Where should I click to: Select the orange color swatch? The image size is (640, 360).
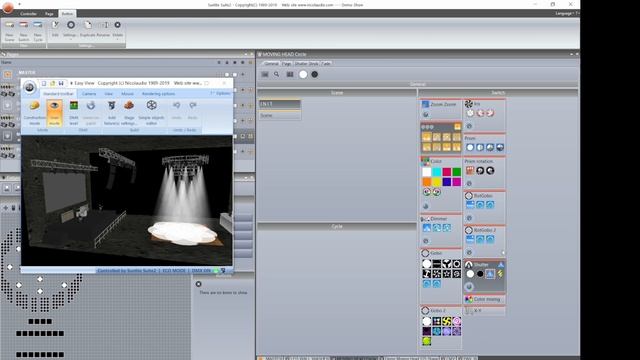pyautogui.click(x=427, y=182)
